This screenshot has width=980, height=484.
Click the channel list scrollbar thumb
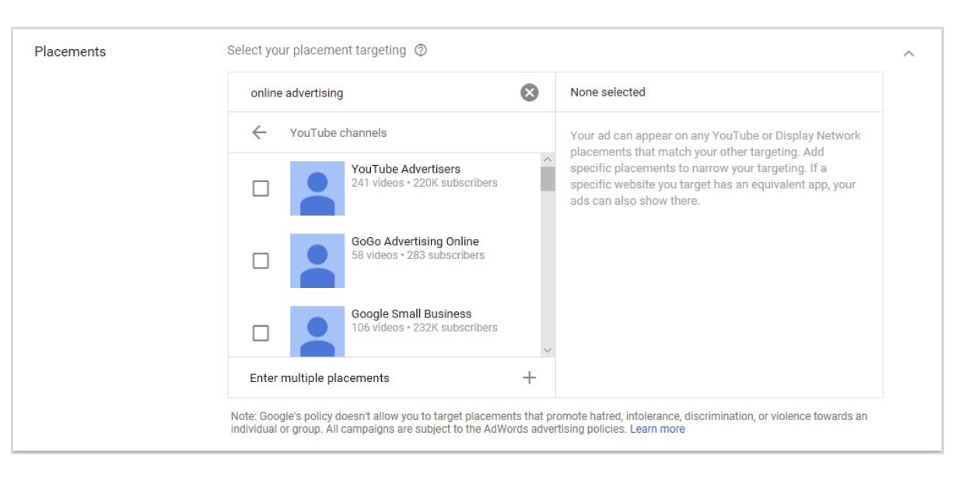[x=548, y=178]
